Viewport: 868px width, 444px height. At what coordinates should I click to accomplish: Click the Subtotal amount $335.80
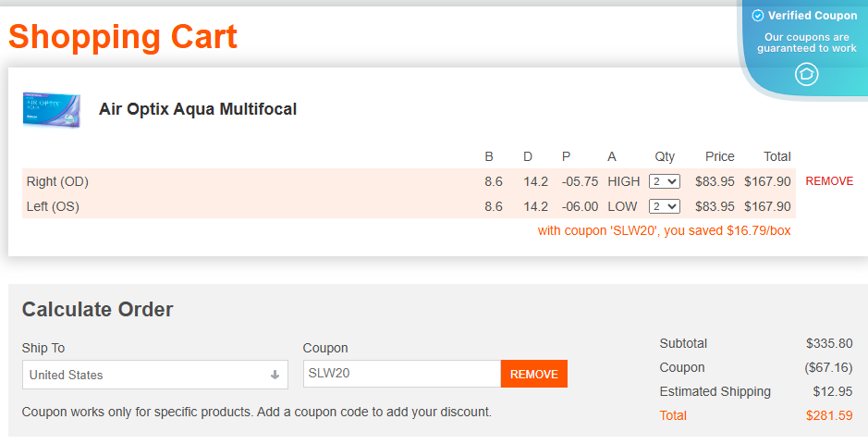point(829,343)
